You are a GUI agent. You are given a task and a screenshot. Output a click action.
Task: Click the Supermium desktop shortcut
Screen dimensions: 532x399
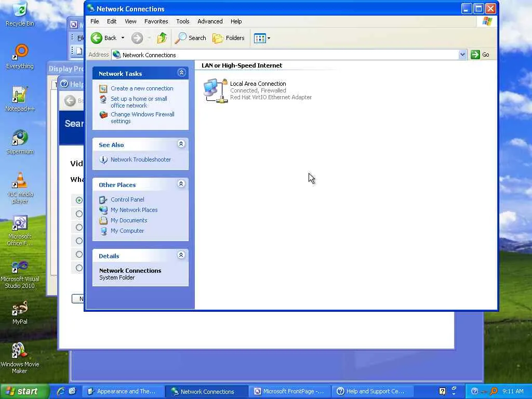(x=20, y=142)
